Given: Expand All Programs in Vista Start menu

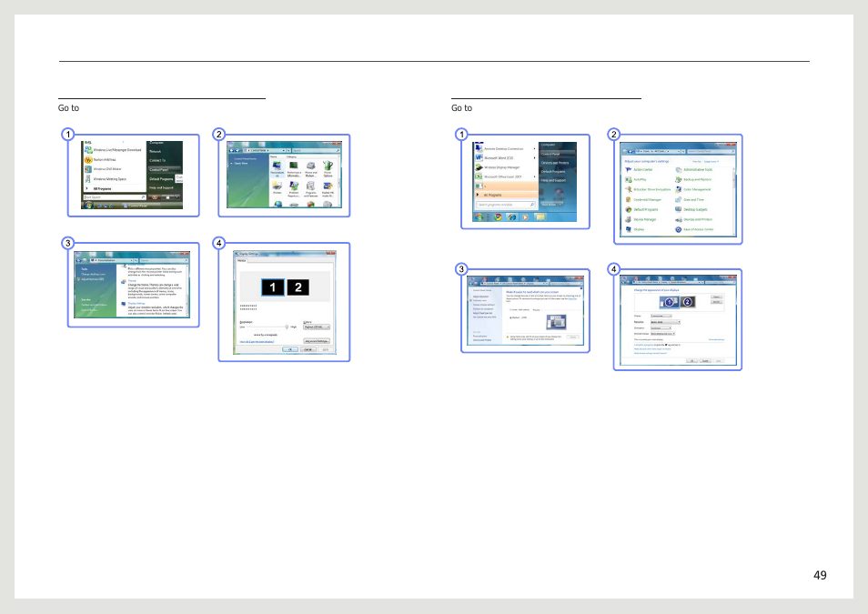Looking at the screenshot, I should coord(103,189).
